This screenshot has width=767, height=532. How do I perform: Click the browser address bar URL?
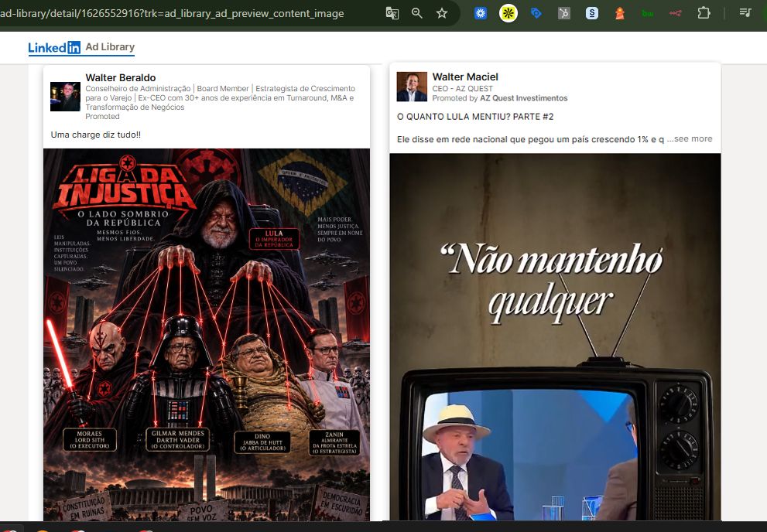(x=172, y=13)
